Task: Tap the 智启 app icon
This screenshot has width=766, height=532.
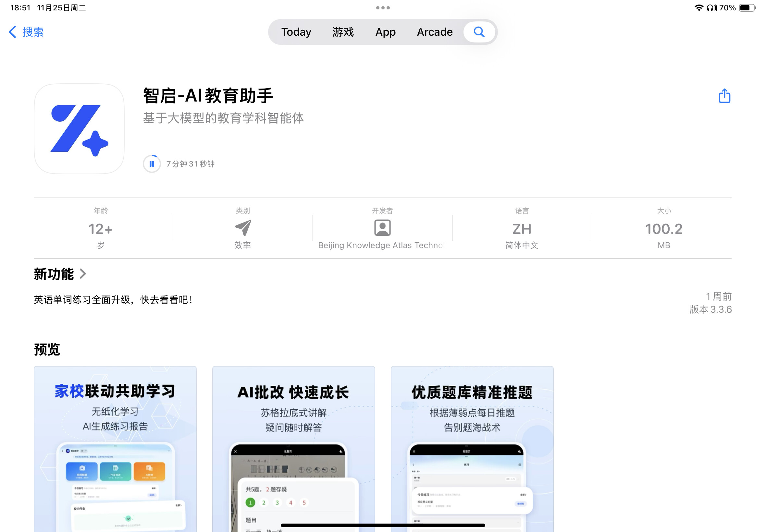Action: pyautogui.click(x=79, y=129)
